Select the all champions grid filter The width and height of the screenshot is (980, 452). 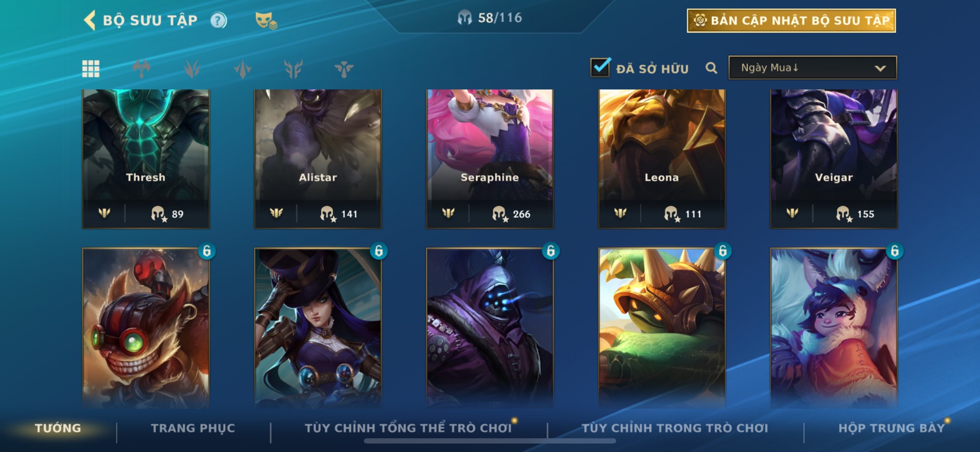(91, 68)
